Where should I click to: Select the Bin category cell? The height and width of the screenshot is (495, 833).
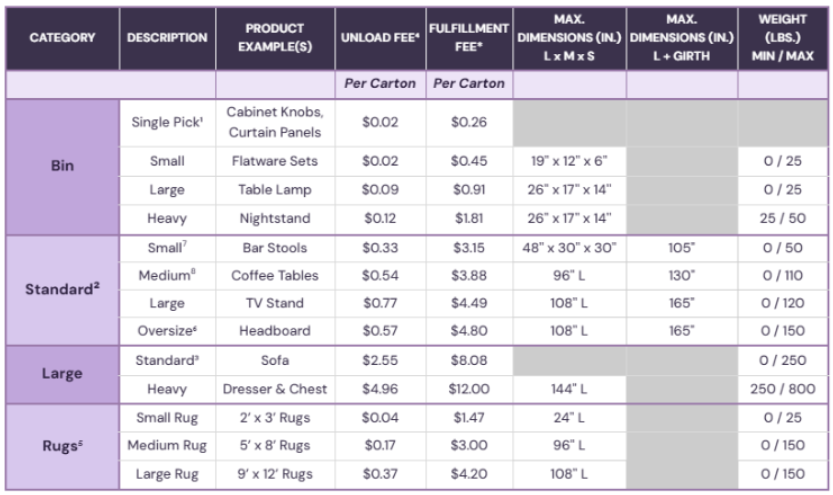[x=62, y=166]
